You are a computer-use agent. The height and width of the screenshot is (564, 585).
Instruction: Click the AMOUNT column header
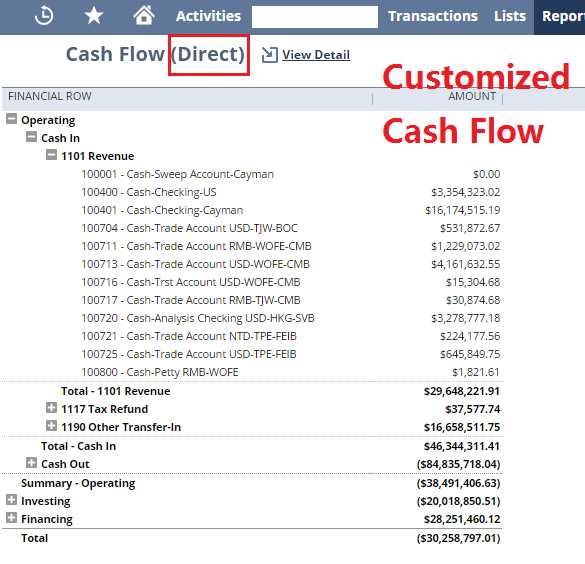point(472,96)
